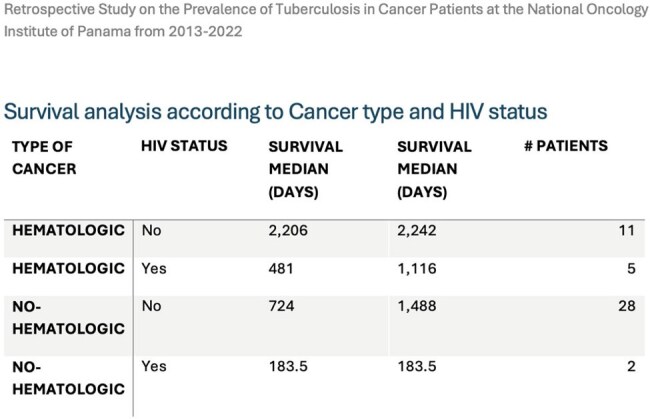
Task: Click the patient count 11
Action: coord(627,230)
